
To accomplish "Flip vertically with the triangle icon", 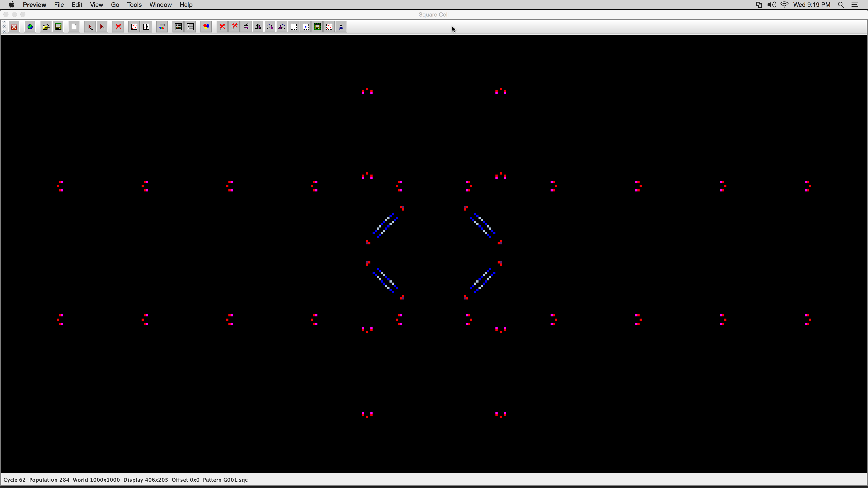I will click(246, 27).
